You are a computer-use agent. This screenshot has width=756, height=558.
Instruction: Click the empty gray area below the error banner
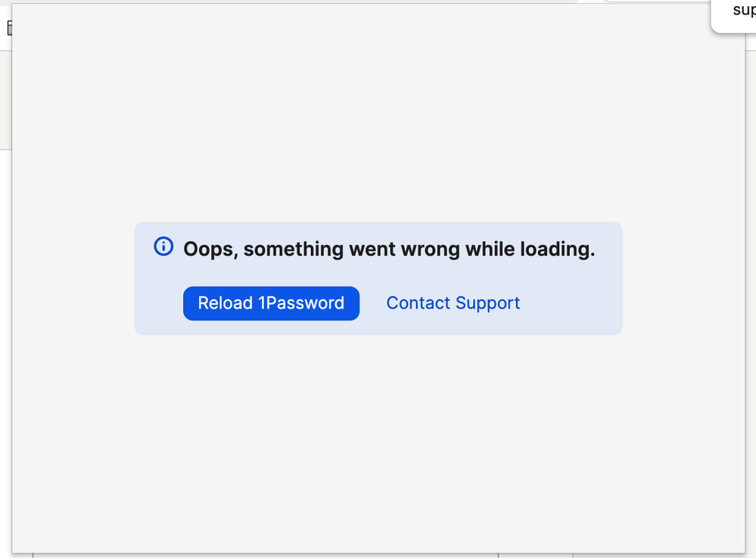(x=378, y=443)
